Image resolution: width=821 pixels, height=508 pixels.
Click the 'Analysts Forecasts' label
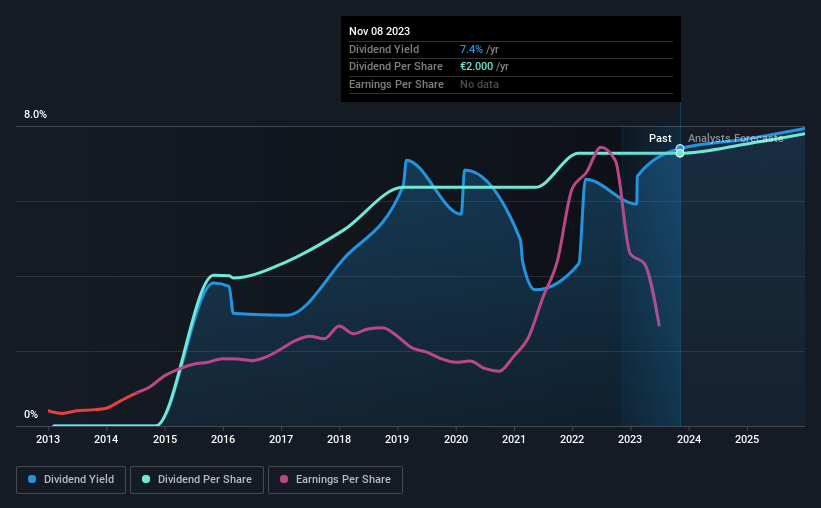coord(736,138)
